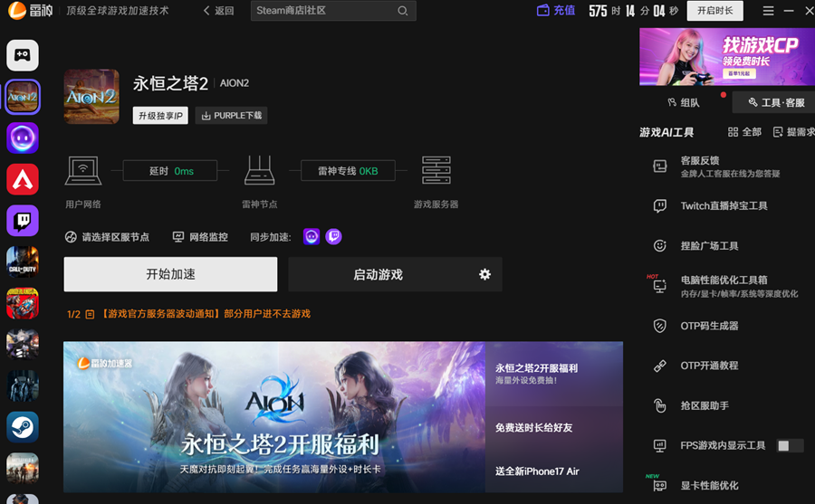Expand the 全部 tools view
This screenshot has height=504, width=815.
point(744,132)
